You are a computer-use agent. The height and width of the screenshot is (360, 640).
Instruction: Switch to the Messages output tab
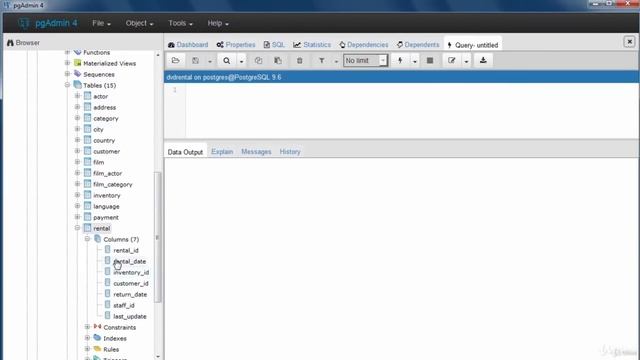256,151
